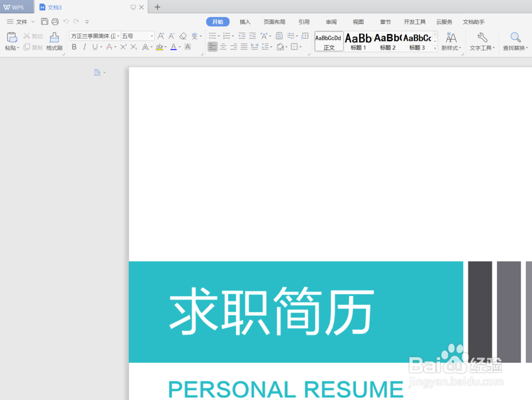This screenshot has height=400, width=532.
Task: Select the format painter (格式刷) tool
Action: [x=54, y=41]
